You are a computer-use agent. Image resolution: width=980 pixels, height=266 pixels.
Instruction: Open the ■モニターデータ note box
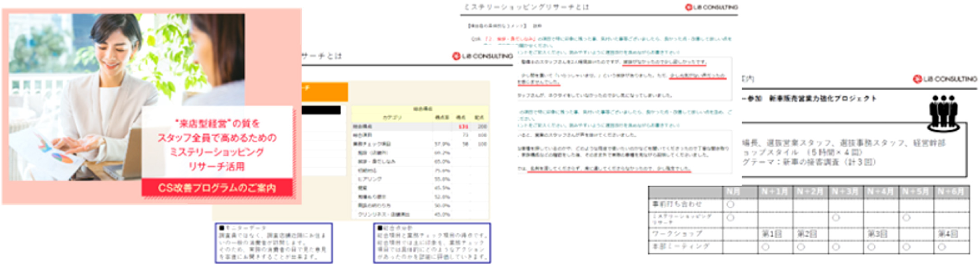(x=273, y=243)
